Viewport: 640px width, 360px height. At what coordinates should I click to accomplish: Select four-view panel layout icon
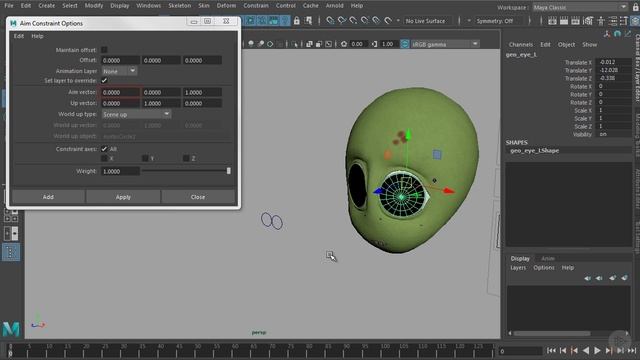[x=11, y=216]
